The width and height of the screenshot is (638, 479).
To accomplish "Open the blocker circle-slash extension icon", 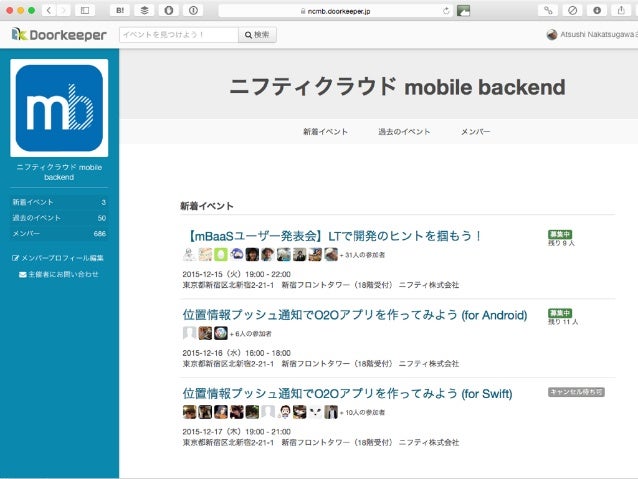I will click(572, 11).
